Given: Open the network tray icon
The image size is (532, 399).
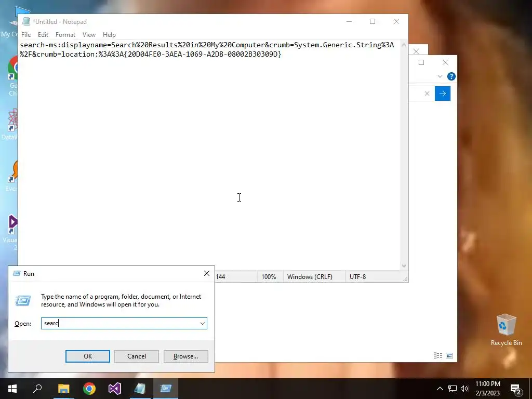Looking at the screenshot, I should (x=453, y=389).
